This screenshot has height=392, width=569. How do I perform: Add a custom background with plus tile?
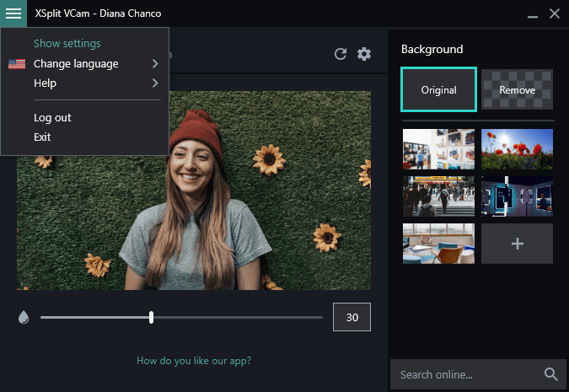tap(517, 244)
